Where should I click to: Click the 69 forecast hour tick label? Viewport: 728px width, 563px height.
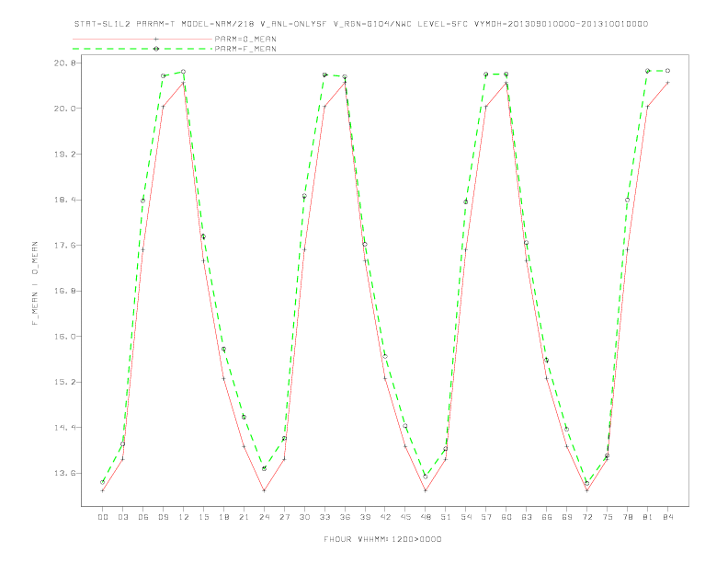567,517
